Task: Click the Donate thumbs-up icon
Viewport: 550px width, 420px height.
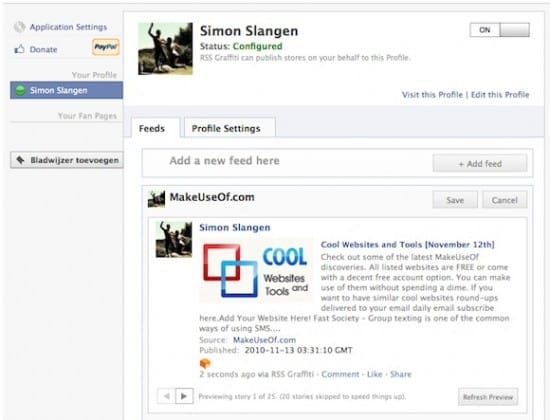Action: coord(20,49)
